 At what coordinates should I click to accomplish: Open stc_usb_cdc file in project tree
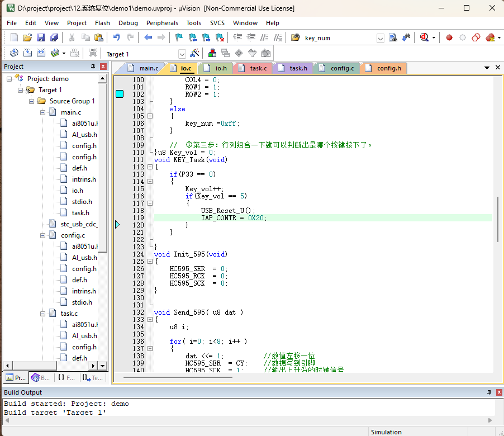[79, 224]
